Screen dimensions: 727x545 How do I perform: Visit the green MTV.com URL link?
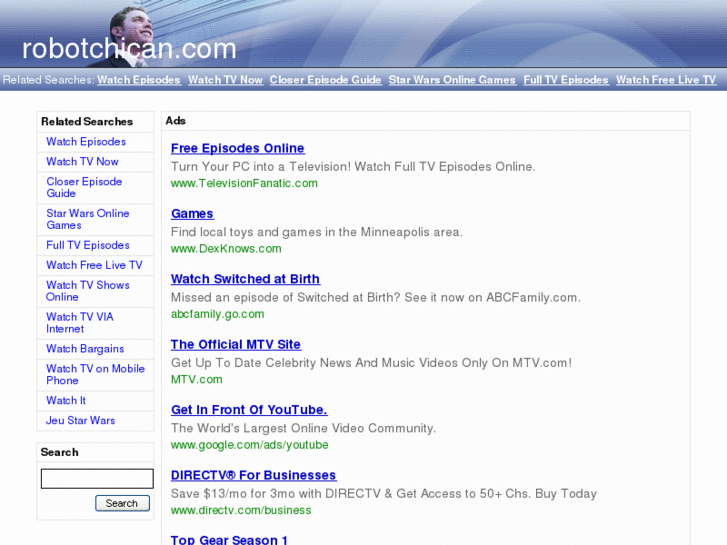(197, 379)
